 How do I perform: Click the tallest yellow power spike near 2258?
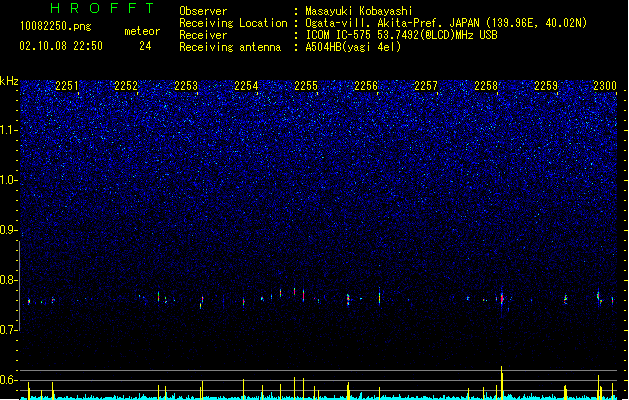click(501, 382)
